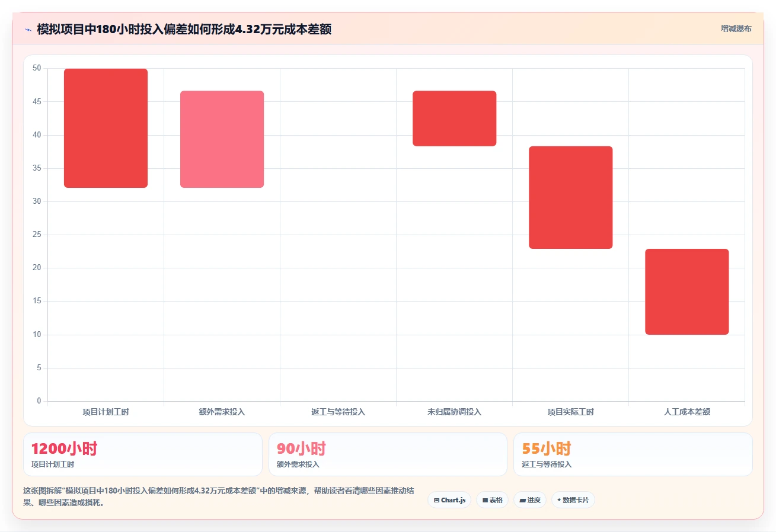
Task: Click the lightning icon beside the chart title
Action: (28, 29)
